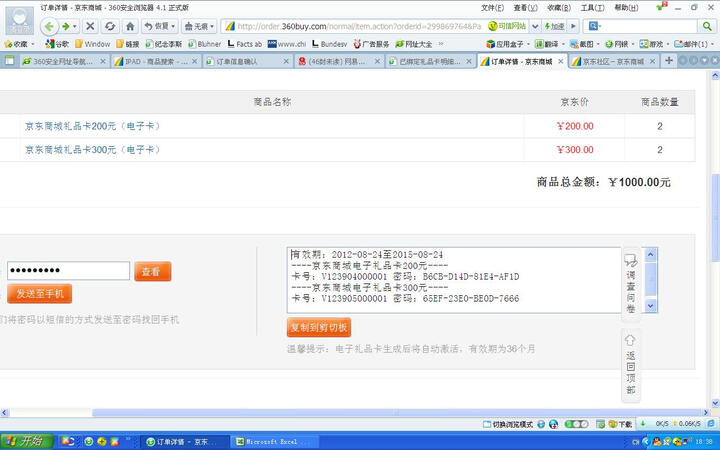Open the 帮助(H) menu
Image resolution: width=720 pixels, height=450 pixels.
[626, 8]
